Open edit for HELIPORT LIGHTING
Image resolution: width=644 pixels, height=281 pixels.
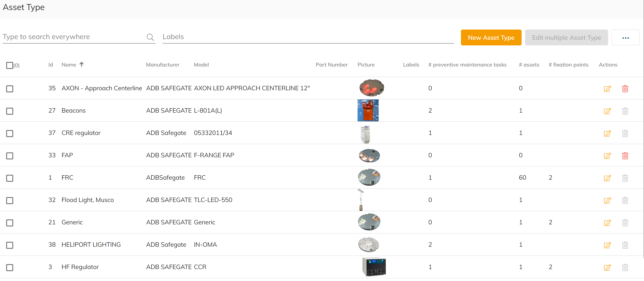click(x=607, y=245)
